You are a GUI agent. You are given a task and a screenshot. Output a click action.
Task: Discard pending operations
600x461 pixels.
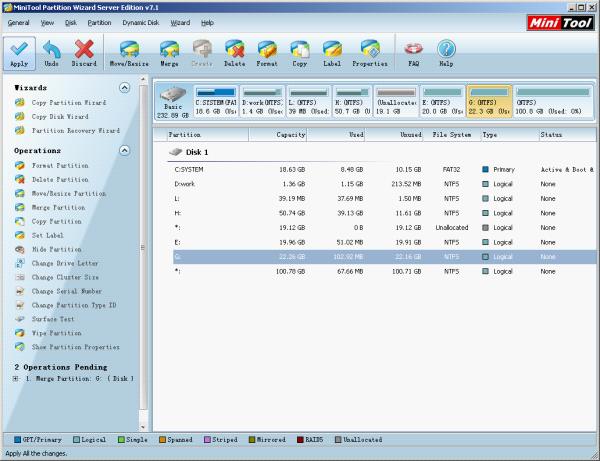[84, 53]
